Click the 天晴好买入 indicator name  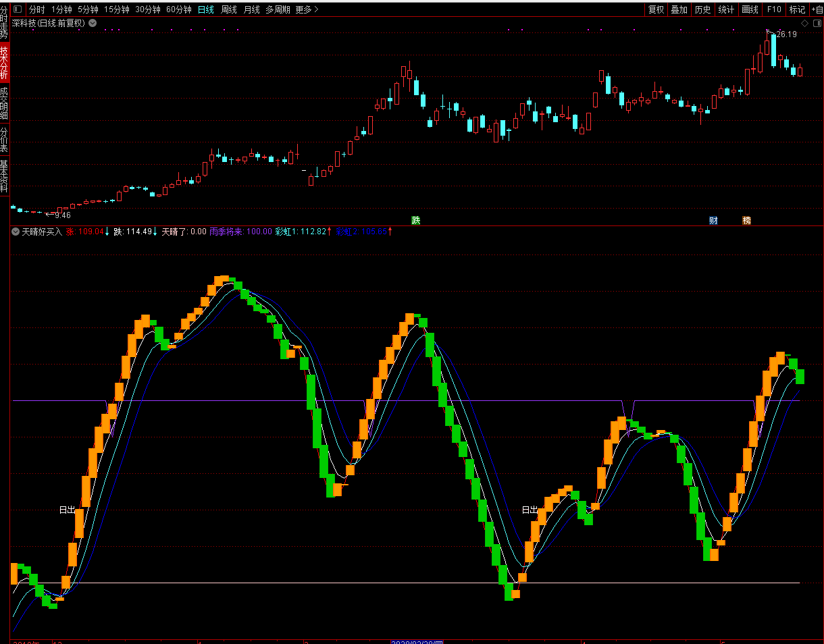coord(42,232)
